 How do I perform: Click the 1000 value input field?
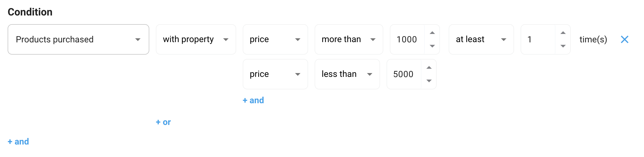click(407, 39)
